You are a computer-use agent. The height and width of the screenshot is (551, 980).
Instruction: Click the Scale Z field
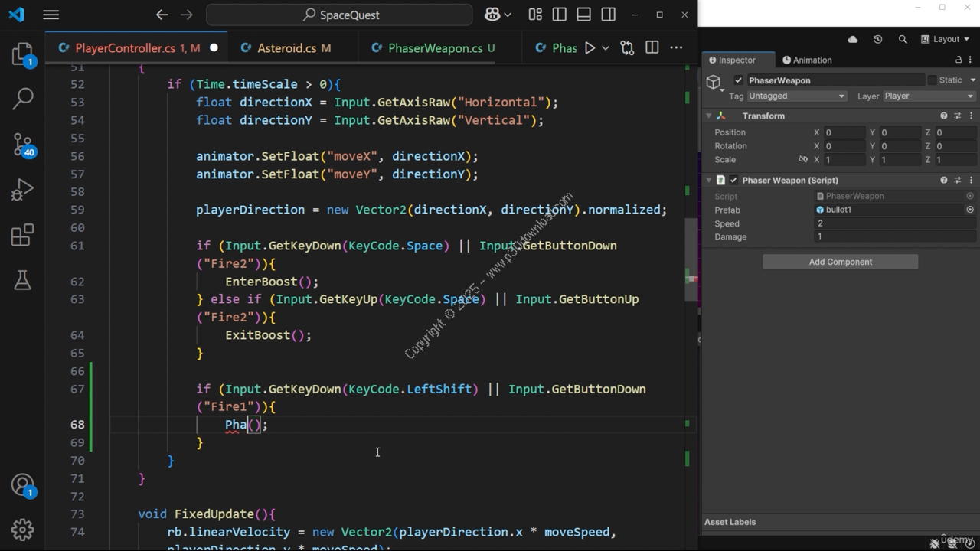pos(955,160)
